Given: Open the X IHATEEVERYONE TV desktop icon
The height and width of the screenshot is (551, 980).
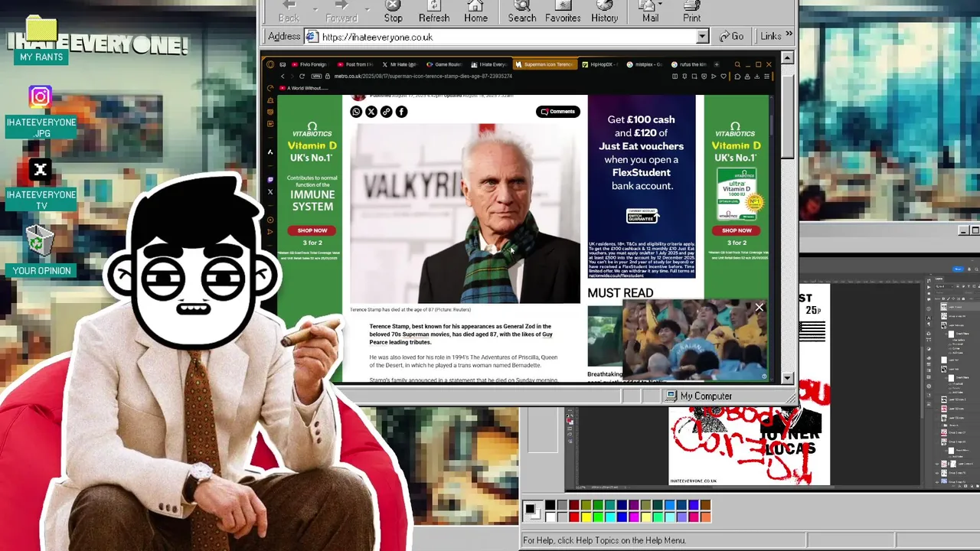Looking at the screenshot, I should (x=41, y=185).
